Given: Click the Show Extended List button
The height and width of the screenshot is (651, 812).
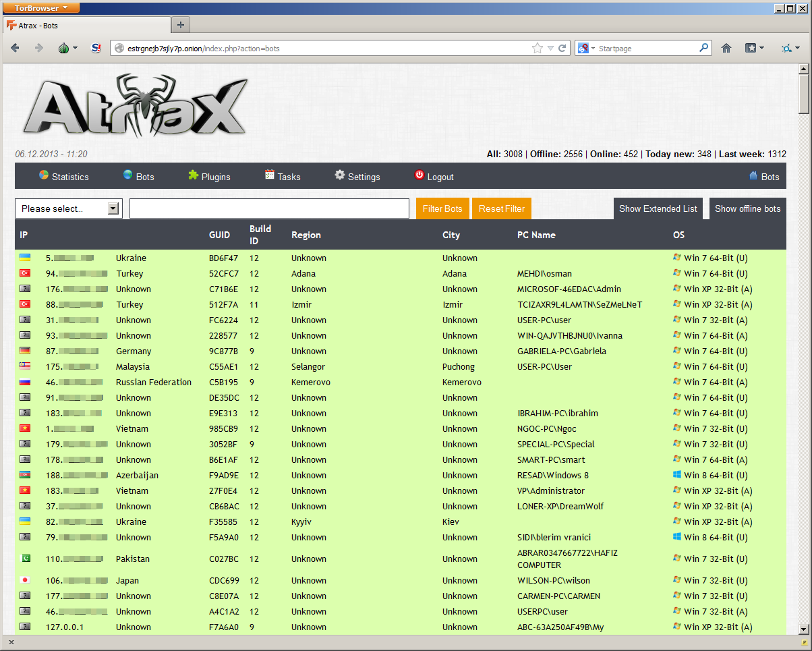Looking at the screenshot, I should click(658, 208).
